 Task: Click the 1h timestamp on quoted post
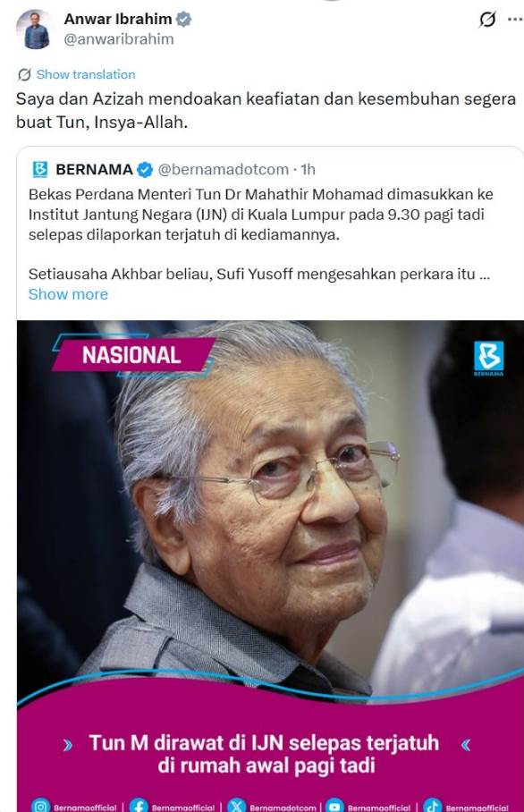point(308,169)
